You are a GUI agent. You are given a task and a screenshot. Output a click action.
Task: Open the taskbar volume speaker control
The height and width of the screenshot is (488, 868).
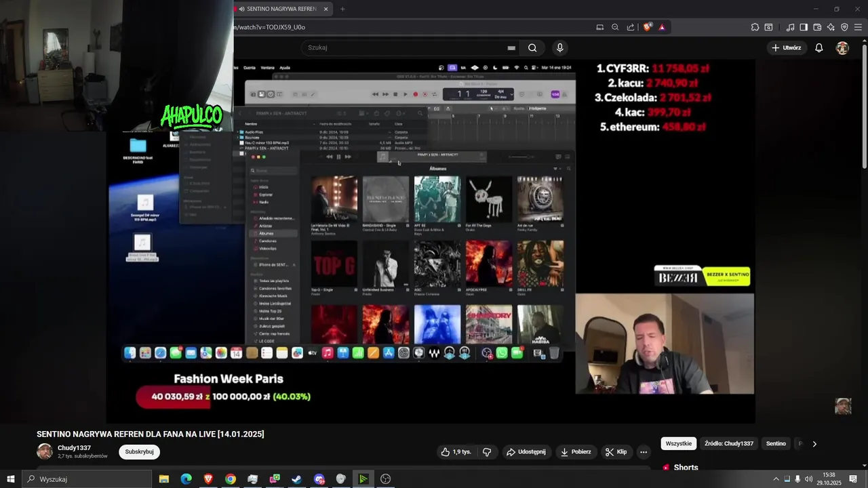(808, 479)
